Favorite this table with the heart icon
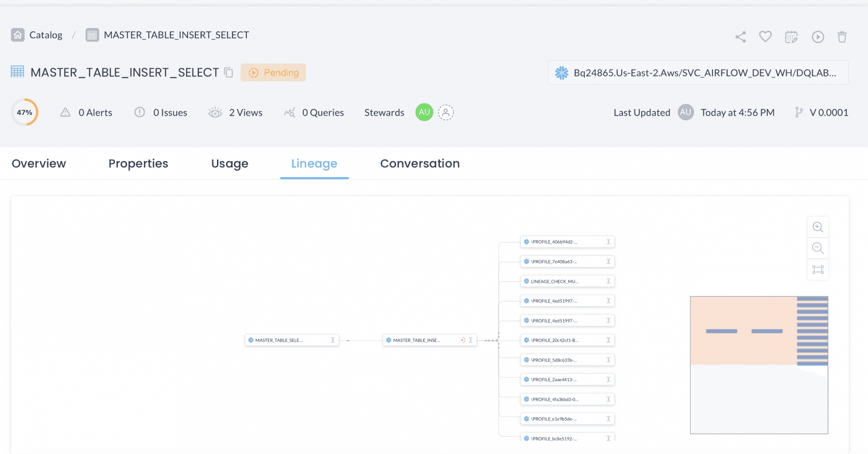868x454 pixels. (765, 36)
